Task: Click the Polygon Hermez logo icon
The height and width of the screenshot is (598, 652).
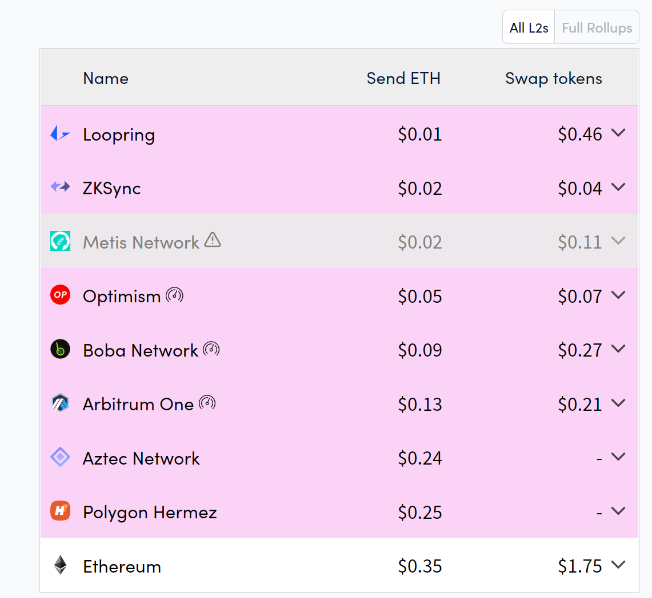Action: [x=60, y=512]
